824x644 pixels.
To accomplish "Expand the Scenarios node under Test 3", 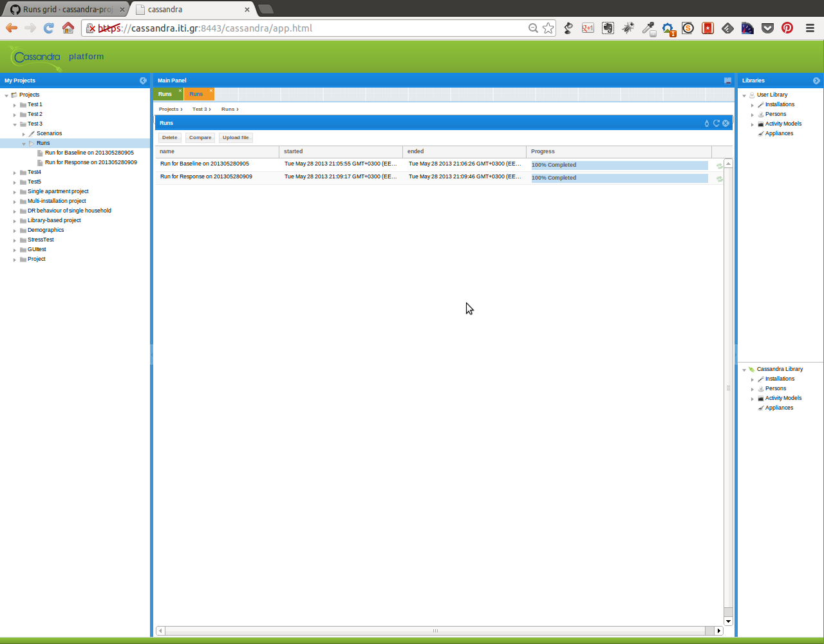I will coord(24,134).
